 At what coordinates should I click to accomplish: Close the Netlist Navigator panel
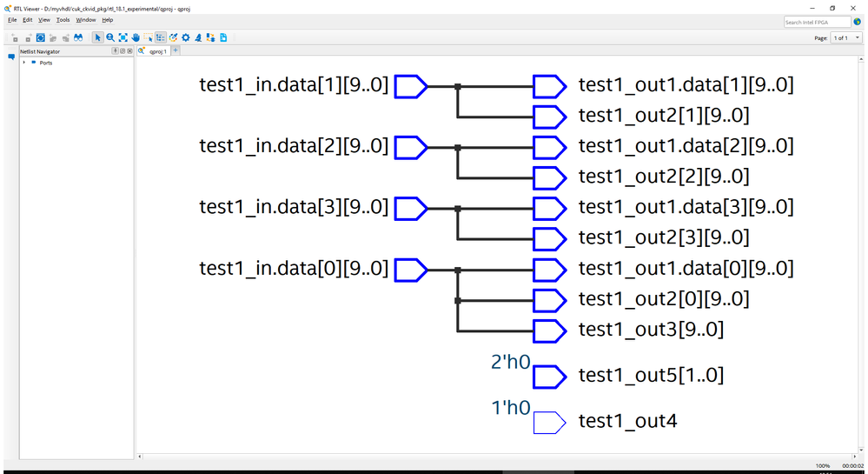click(x=129, y=51)
